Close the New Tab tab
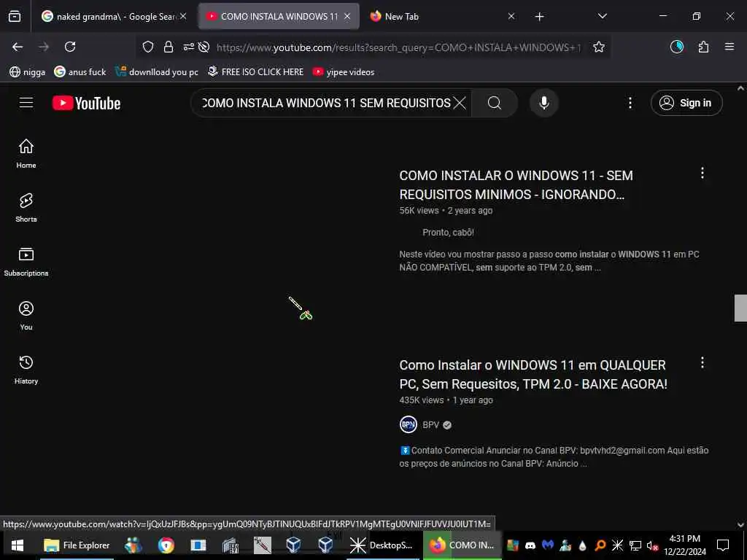 point(511,16)
